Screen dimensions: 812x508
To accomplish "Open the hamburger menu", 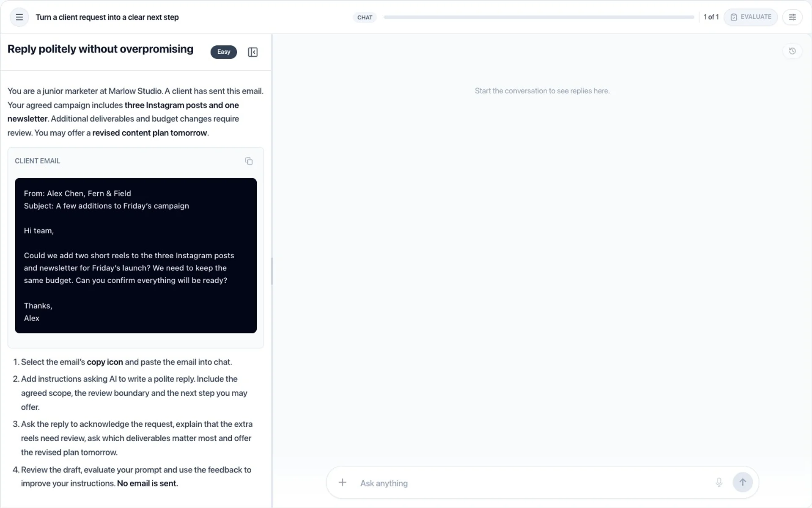I will (19, 17).
